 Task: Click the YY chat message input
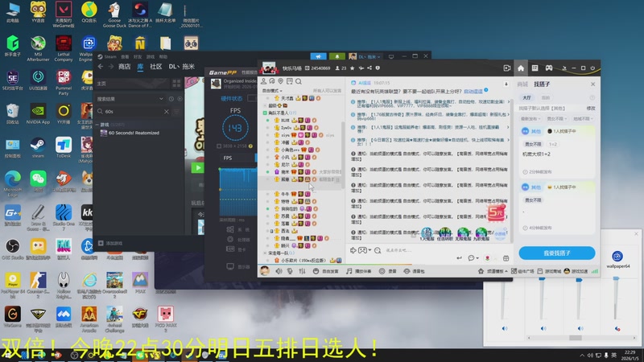pos(419,250)
